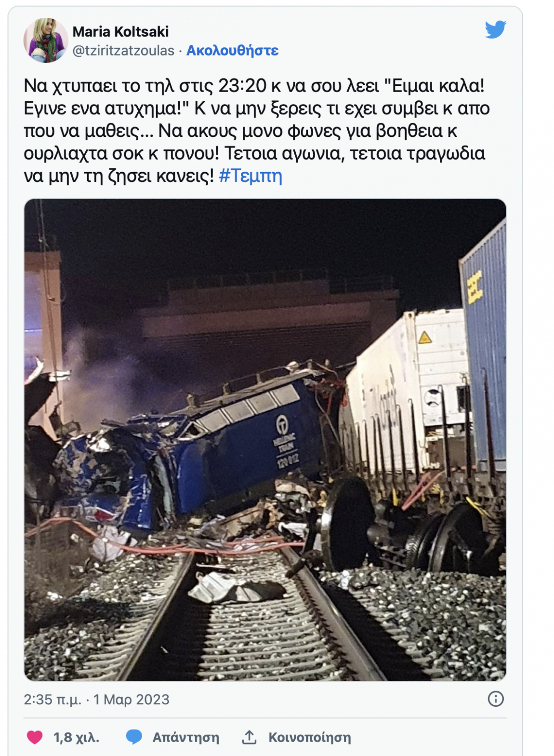Open the train wreck photo
Viewport: 554px width, 756px height.
[265, 440]
